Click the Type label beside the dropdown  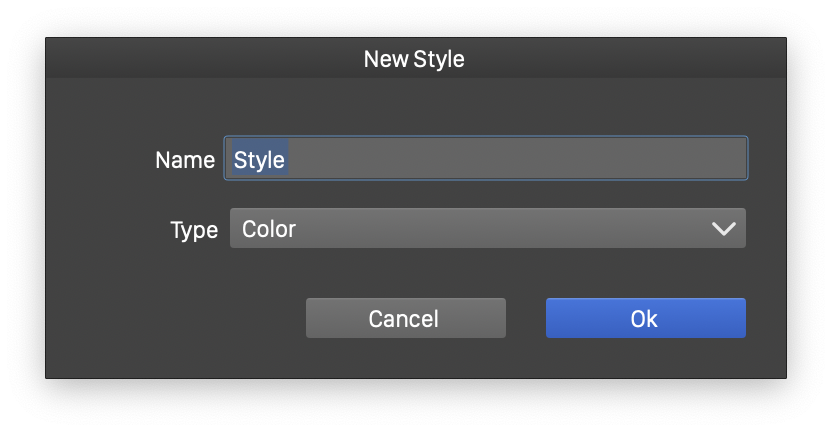point(194,230)
